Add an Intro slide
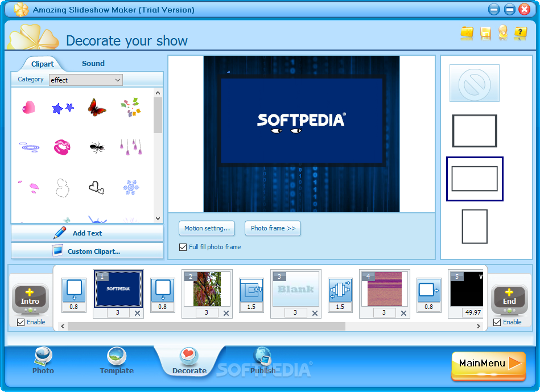Image resolution: width=540 pixels, height=392 pixels. tap(30, 298)
